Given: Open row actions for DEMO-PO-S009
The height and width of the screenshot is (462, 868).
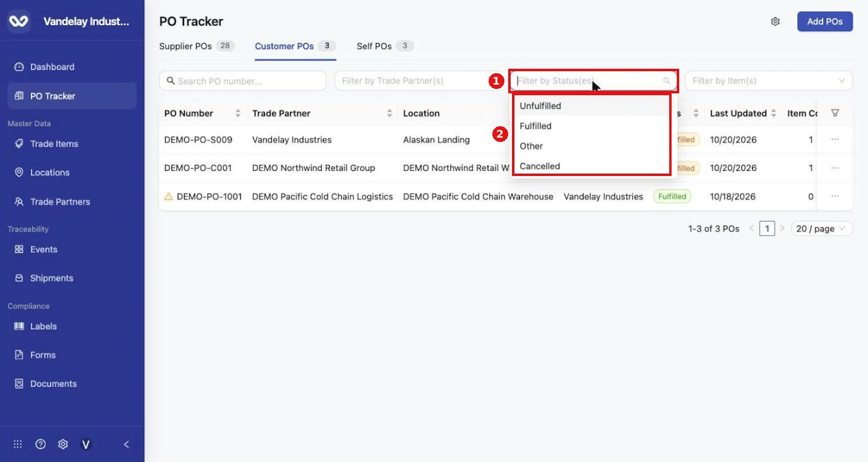Looking at the screenshot, I should tap(835, 139).
